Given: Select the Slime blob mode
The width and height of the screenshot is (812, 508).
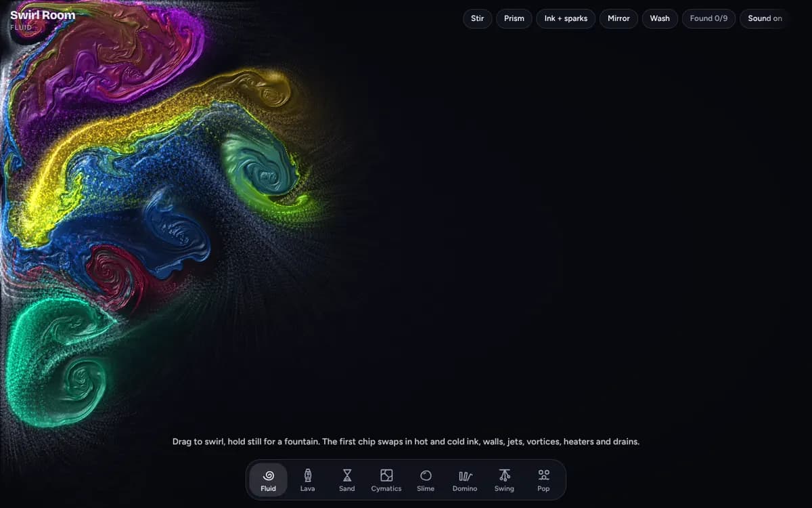Looking at the screenshot, I should click(426, 480).
